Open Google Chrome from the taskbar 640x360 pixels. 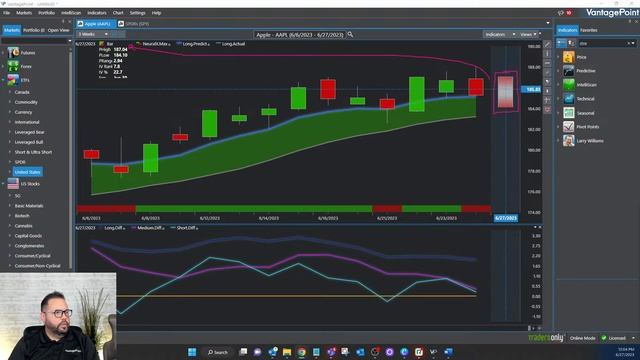(302, 352)
